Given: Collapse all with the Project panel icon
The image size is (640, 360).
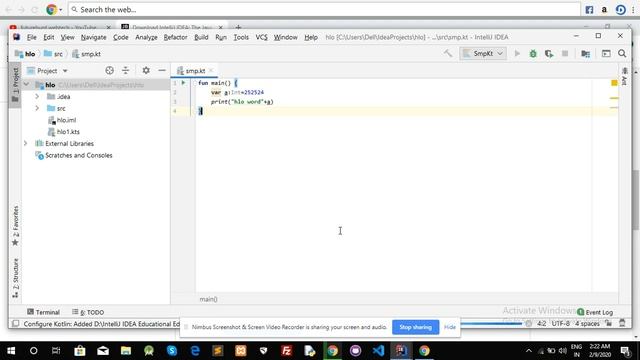Looking at the screenshot, I should (125, 71).
